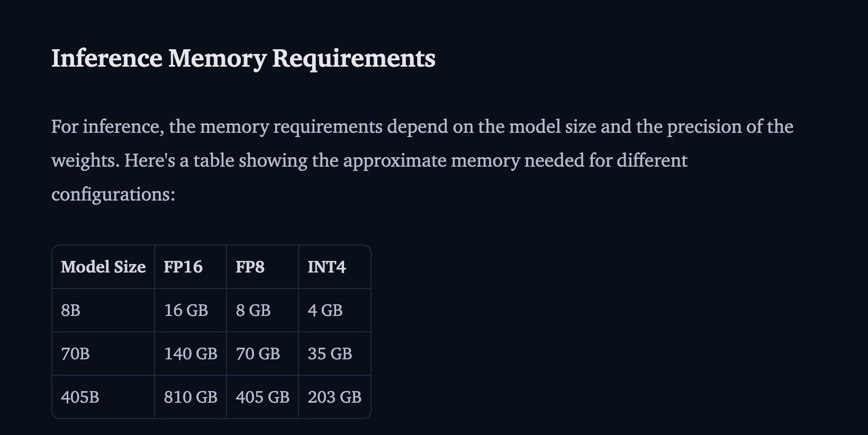
Task: Click the 70 GB table cell
Action: pyautogui.click(x=263, y=354)
